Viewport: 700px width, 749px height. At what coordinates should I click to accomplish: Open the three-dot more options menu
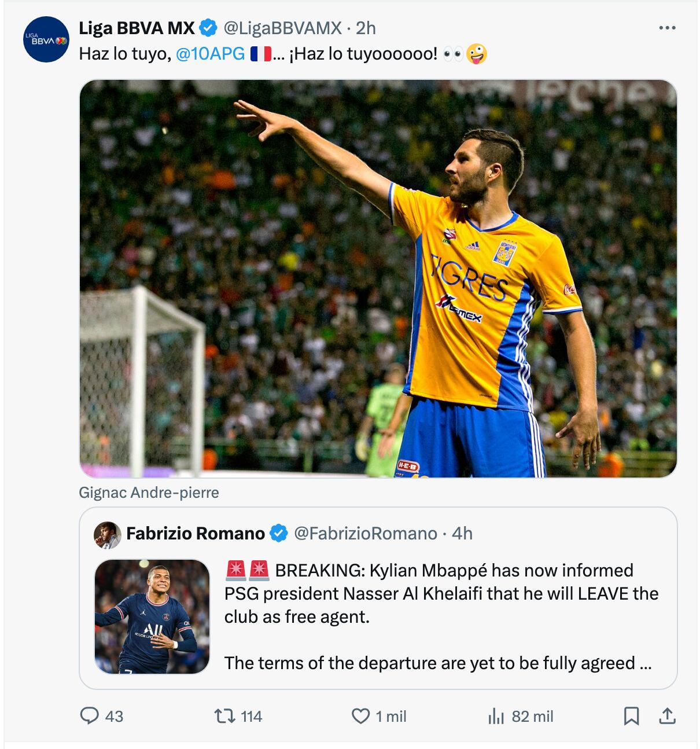click(x=667, y=28)
